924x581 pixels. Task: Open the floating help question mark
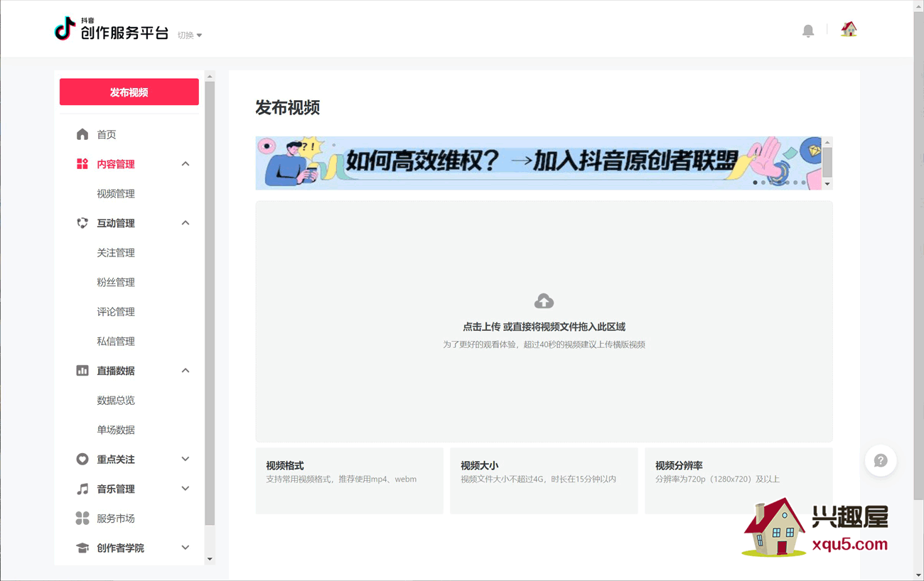(881, 461)
